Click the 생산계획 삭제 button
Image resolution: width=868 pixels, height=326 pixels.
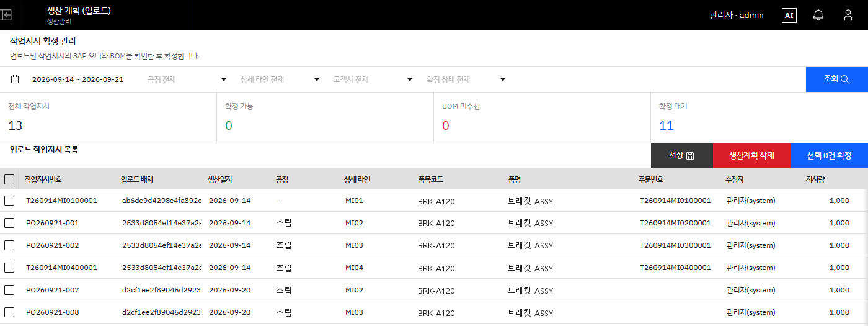[751, 156]
